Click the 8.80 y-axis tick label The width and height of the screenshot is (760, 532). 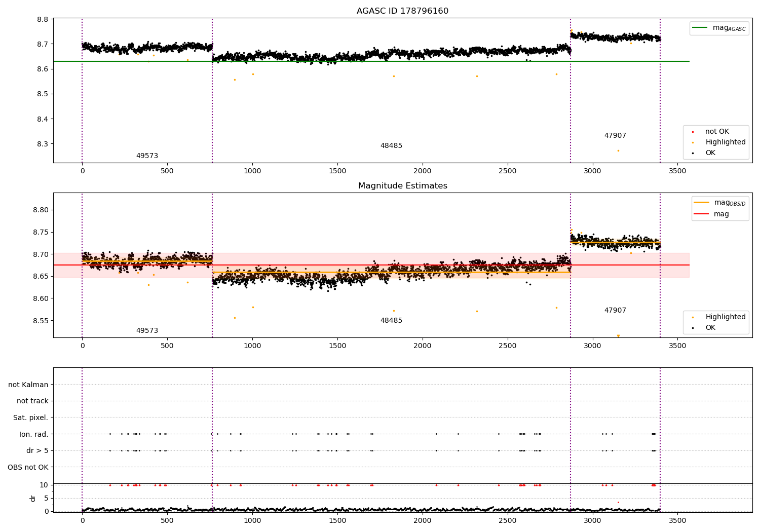click(41, 210)
